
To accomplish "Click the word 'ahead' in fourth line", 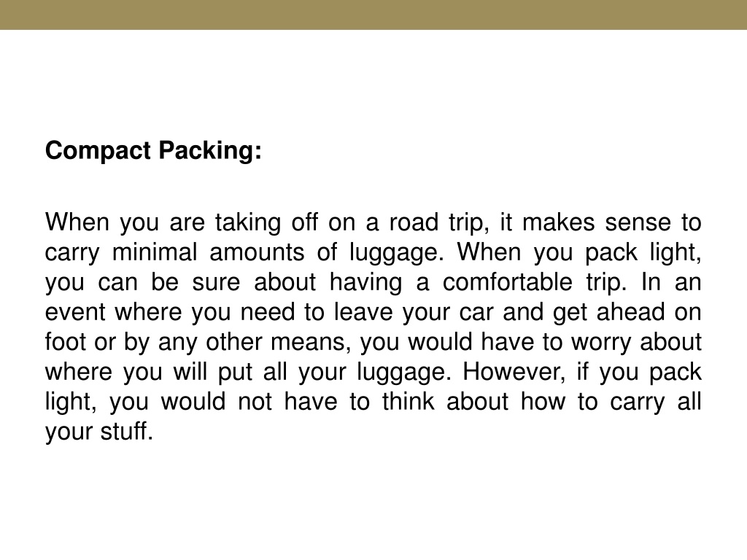I will (x=630, y=312).
